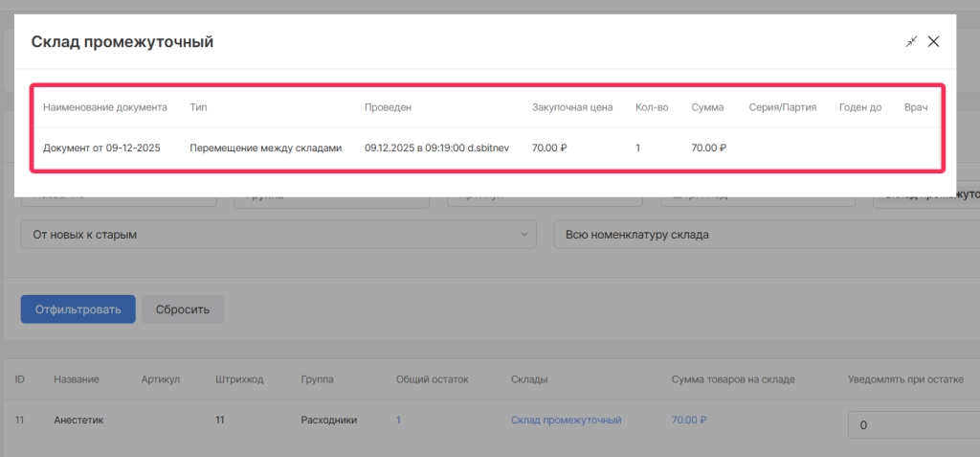
Task: Click the Проведен column header
Action: tap(388, 107)
